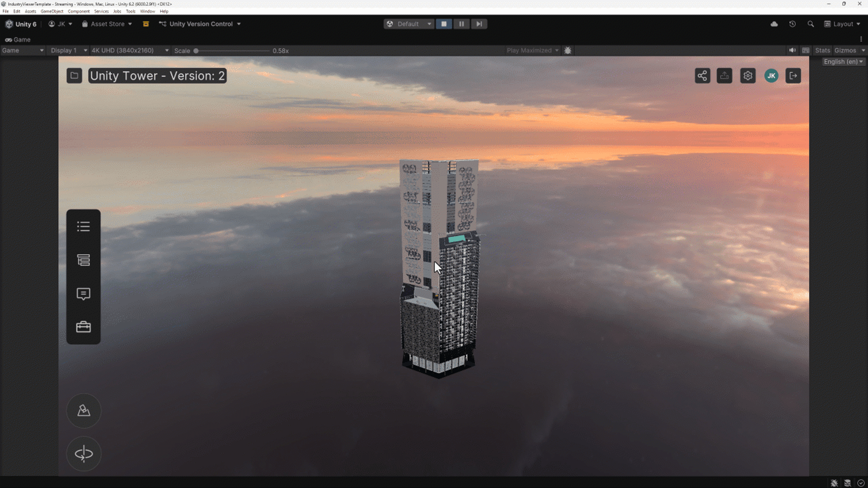This screenshot has width=868, height=488.
Task: Open the undo history clock icon
Action: [x=792, y=24]
